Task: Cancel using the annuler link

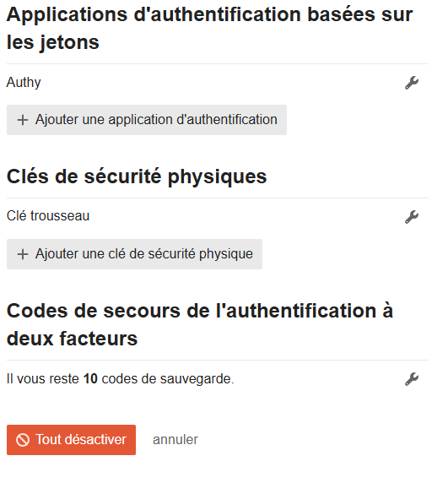Action: pyautogui.click(x=175, y=440)
